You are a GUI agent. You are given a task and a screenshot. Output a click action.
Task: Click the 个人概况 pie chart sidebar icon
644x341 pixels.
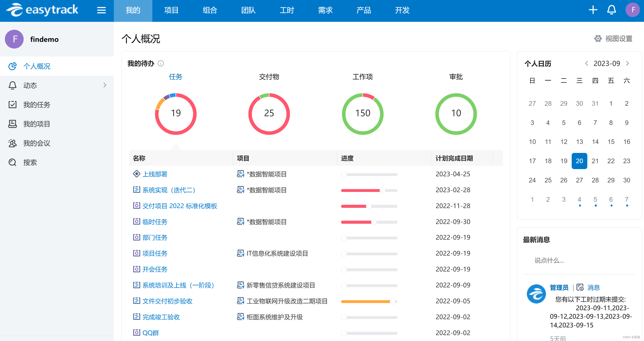[x=13, y=66]
